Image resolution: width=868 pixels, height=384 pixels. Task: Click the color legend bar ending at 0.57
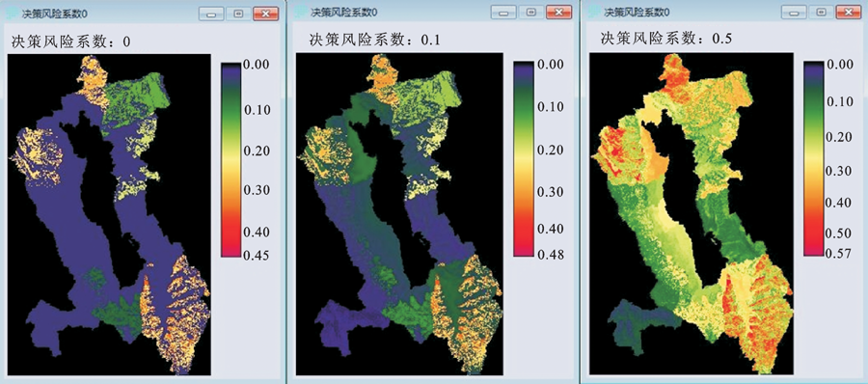tap(813, 158)
